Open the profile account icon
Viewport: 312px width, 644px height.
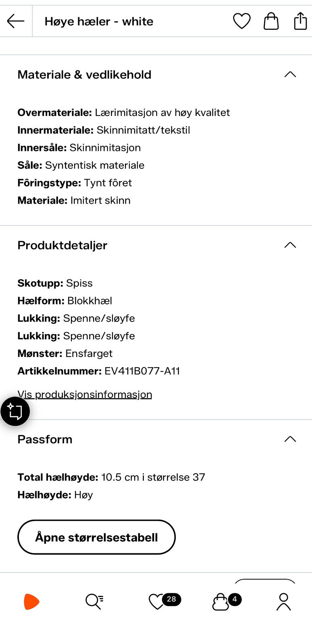(284, 602)
